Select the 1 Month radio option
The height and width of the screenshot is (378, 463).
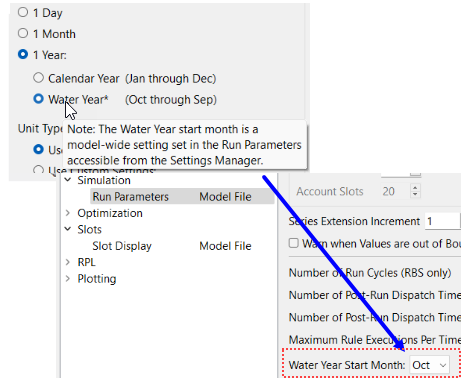pos(23,33)
